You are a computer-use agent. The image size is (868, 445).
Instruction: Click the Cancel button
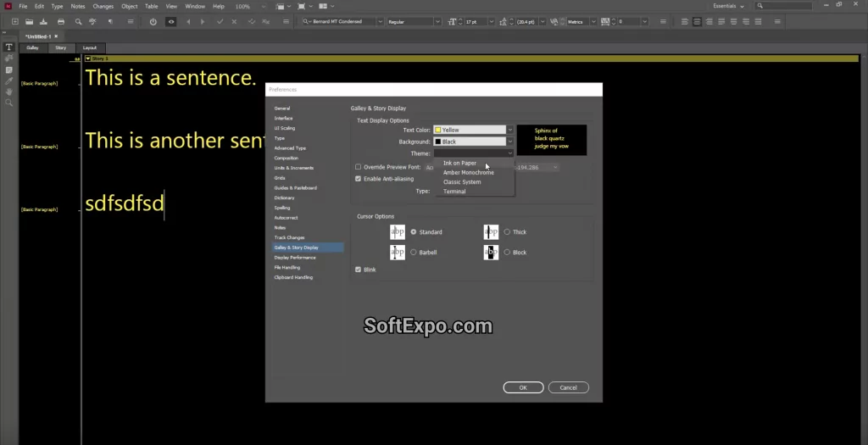pyautogui.click(x=568, y=387)
